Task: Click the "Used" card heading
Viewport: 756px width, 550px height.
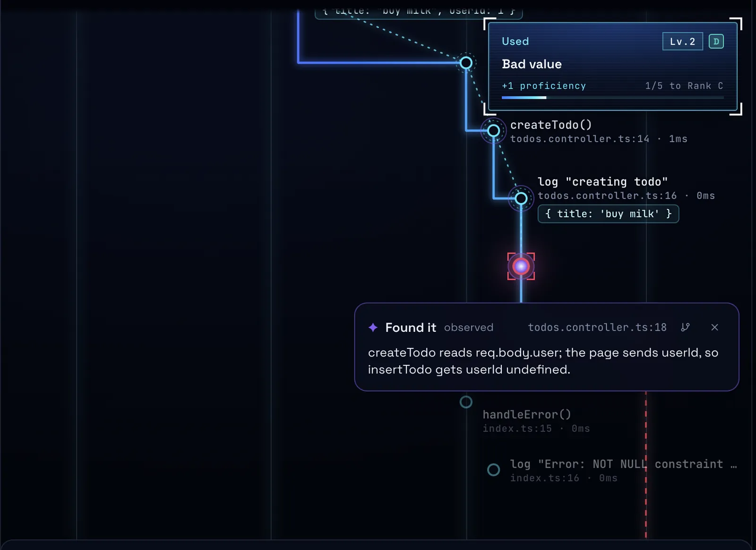Action: [515, 41]
